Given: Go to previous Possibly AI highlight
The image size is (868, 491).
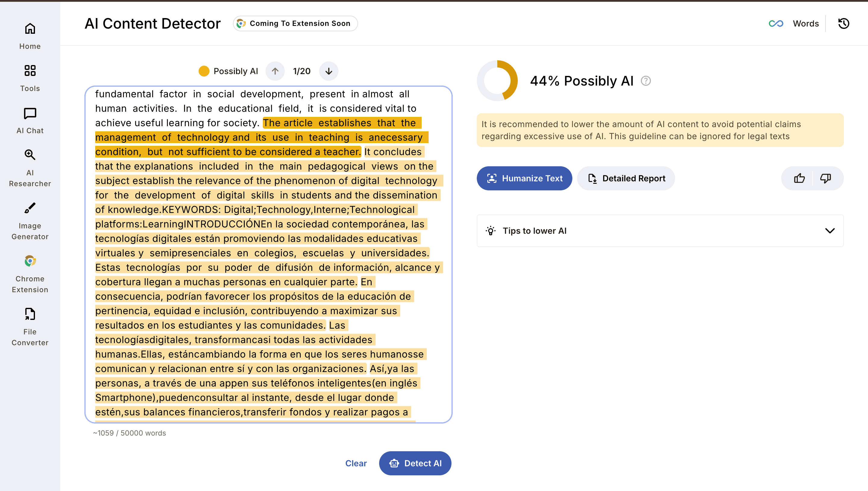Looking at the screenshot, I should [275, 71].
